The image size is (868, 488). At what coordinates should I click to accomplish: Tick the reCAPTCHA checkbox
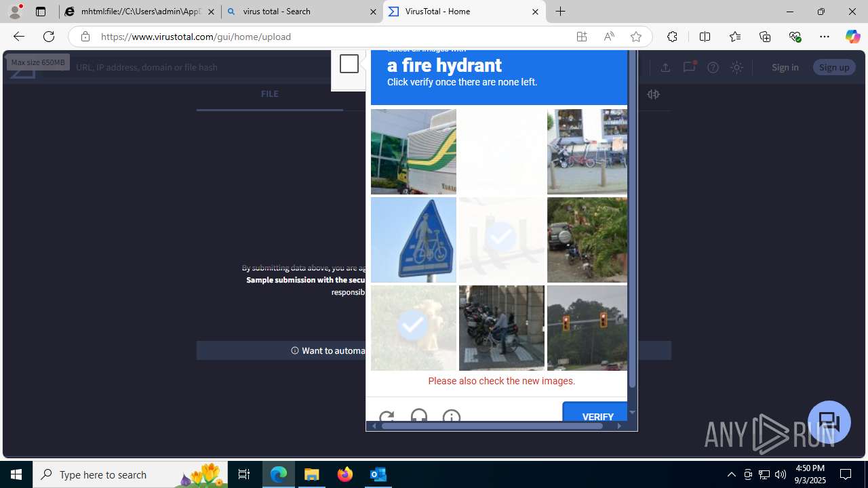(x=349, y=64)
